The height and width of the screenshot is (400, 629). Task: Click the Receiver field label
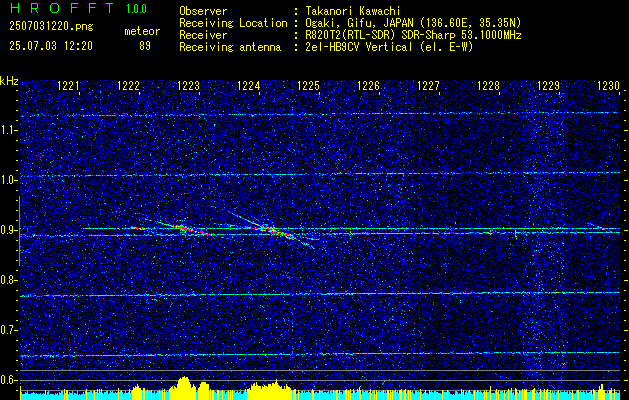point(203,35)
